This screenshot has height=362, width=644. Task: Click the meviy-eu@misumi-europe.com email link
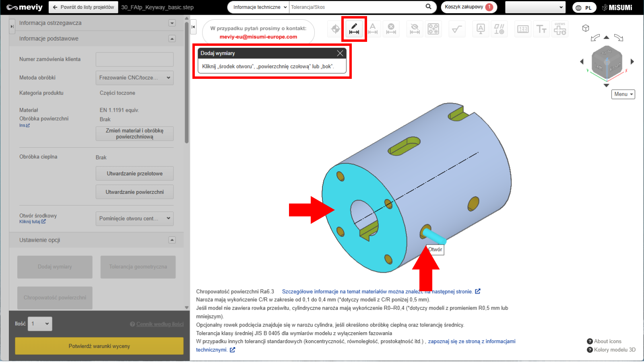click(x=258, y=37)
